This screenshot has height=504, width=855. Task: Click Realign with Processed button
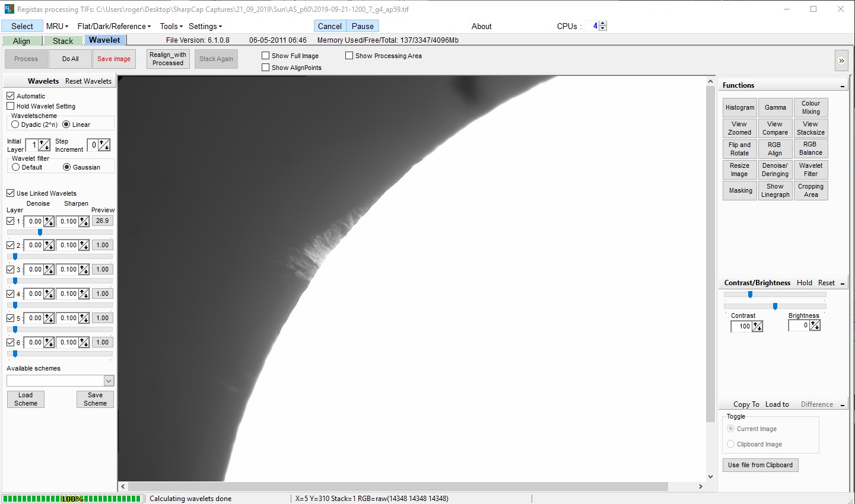click(x=168, y=59)
